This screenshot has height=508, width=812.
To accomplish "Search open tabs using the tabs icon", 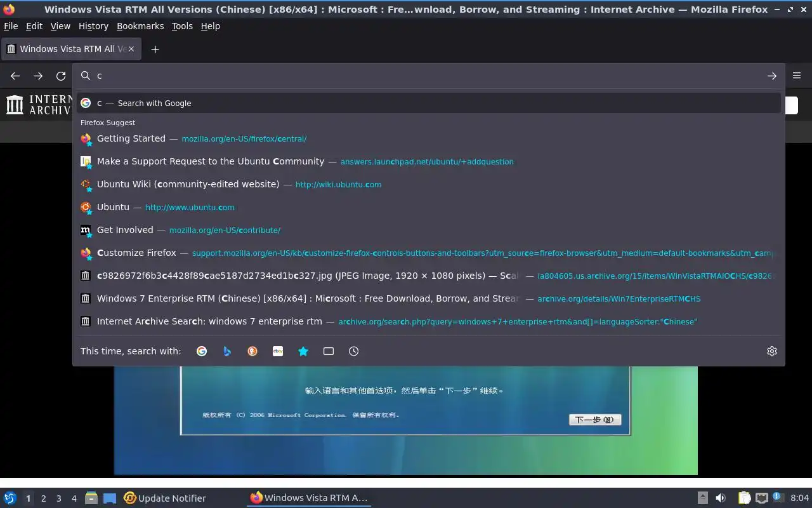I will (x=329, y=351).
